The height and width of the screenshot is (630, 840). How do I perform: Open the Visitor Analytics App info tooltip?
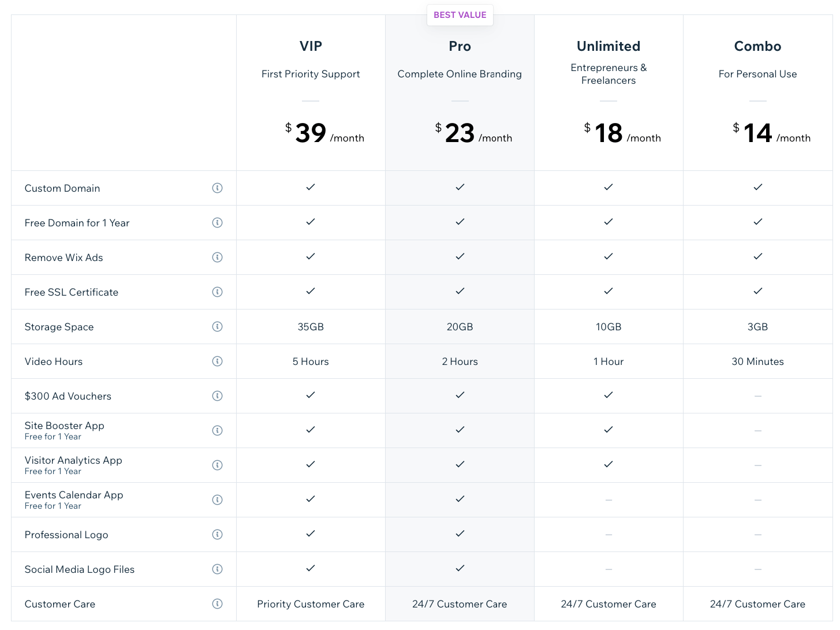[x=218, y=465]
